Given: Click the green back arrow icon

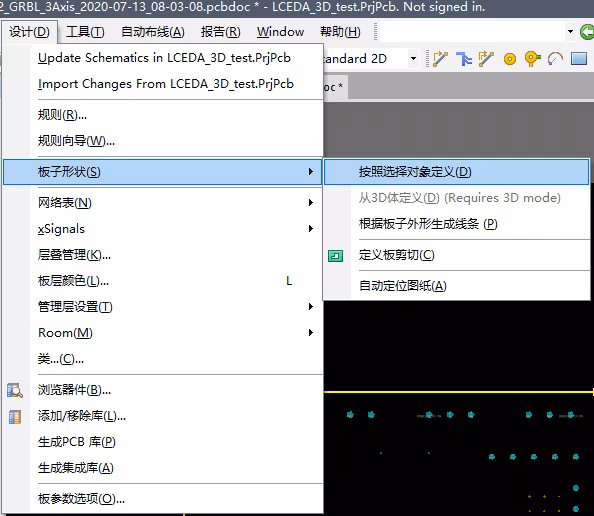Looking at the screenshot, I should tap(587, 32).
